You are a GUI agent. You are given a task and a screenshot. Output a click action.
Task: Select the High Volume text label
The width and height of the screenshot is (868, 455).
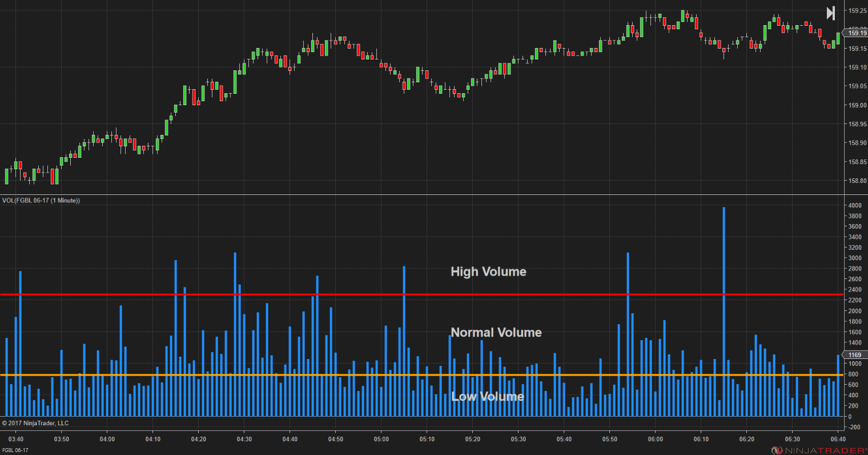(x=488, y=272)
